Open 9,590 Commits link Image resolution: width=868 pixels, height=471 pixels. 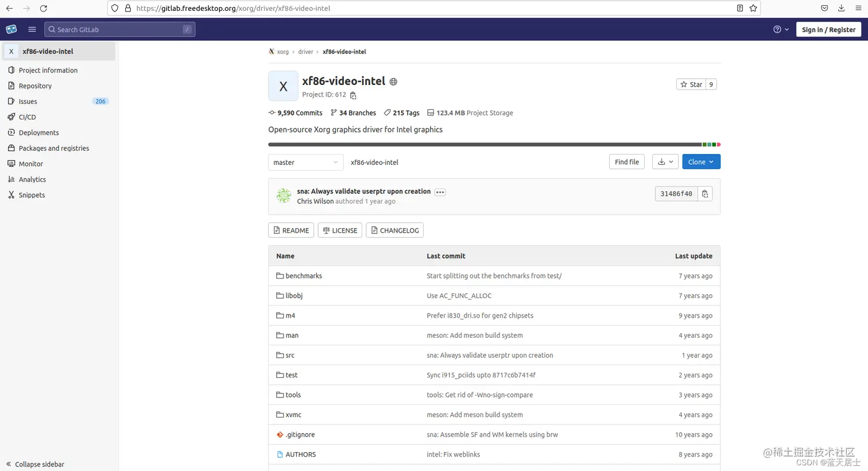296,113
